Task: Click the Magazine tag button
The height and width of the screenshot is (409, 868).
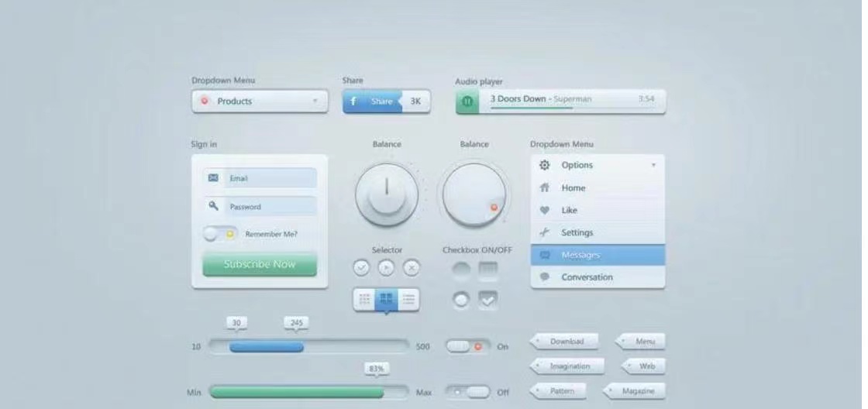Action: (635, 390)
